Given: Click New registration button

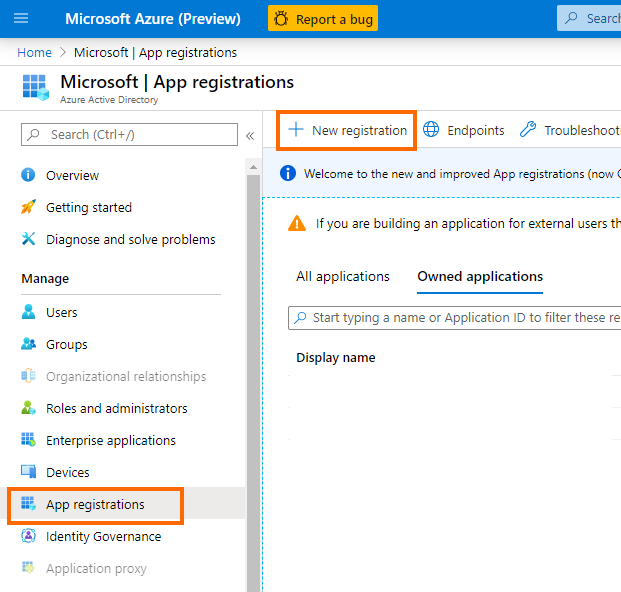Looking at the screenshot, I should (x=347, y=130).
